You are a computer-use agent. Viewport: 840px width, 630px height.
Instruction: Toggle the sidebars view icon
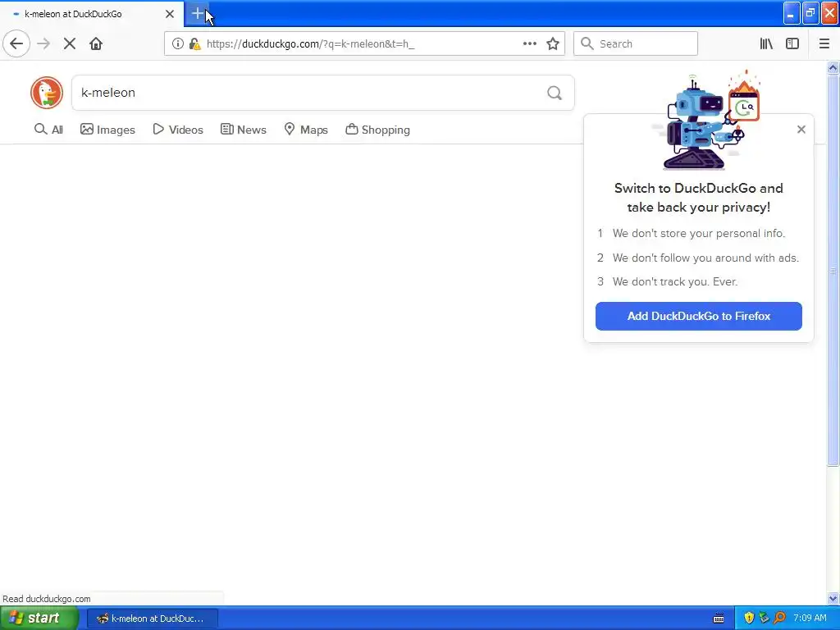792,43
